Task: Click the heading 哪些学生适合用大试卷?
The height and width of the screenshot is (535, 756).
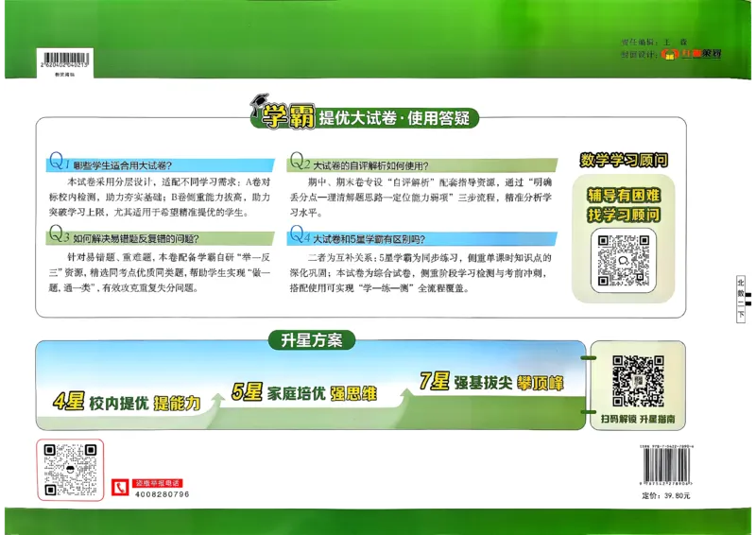Action: [123, 165]
